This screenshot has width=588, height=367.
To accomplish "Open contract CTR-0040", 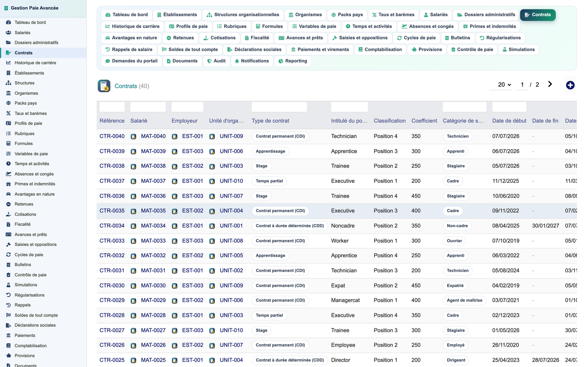I will coord(112,136).
